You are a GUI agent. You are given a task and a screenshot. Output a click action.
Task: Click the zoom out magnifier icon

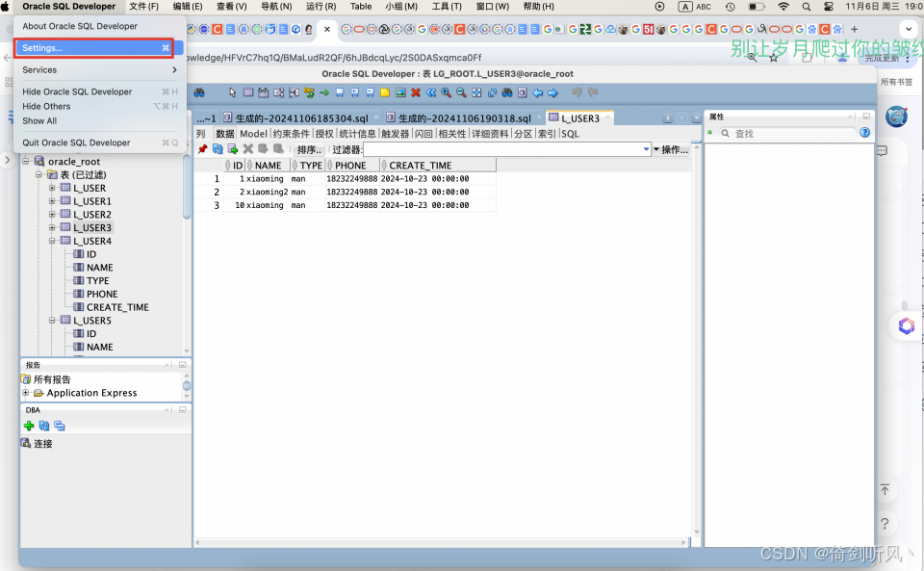click(461, 92)
